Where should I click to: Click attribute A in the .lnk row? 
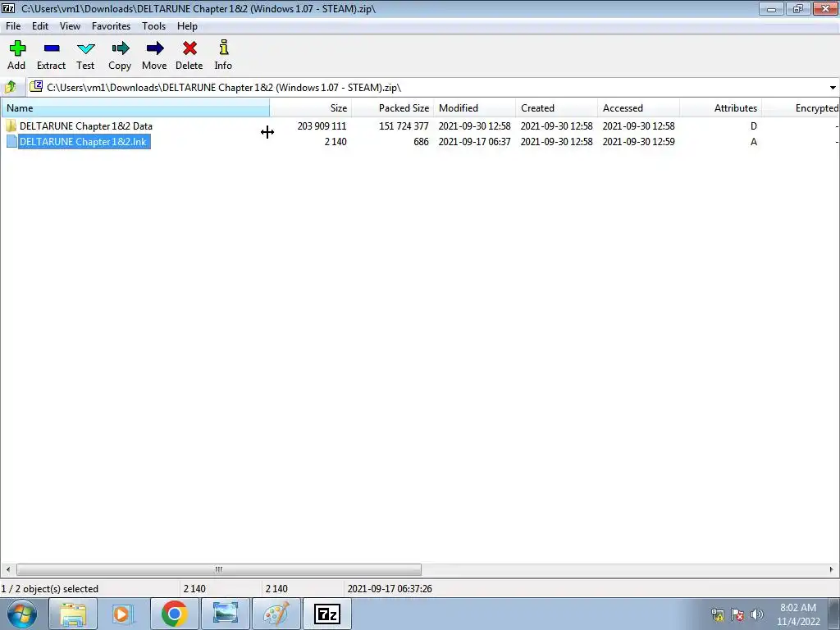(754, 141)
